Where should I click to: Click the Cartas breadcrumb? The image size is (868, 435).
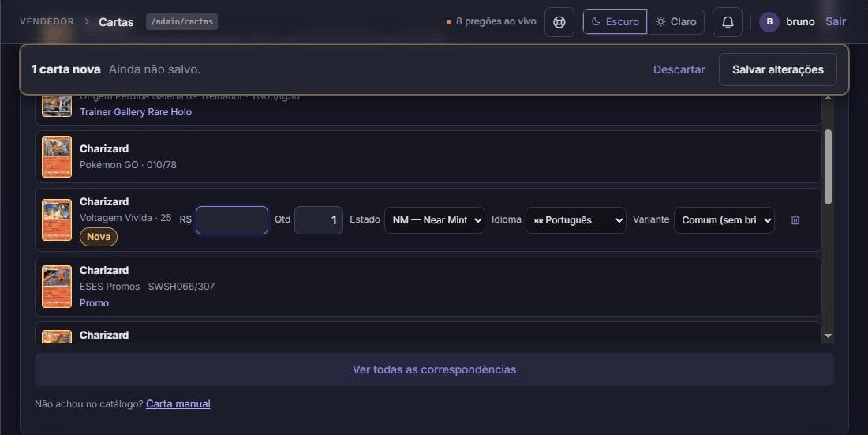(116, 22)
